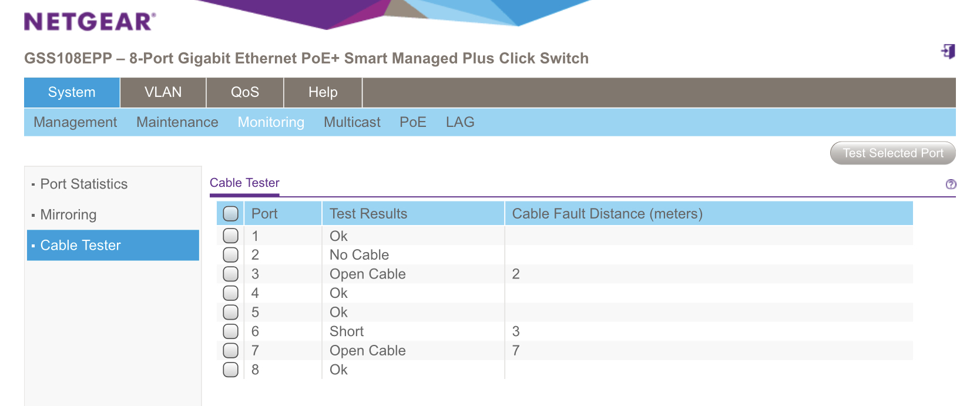Select the checkbox for port 1

tap(231, 236)
